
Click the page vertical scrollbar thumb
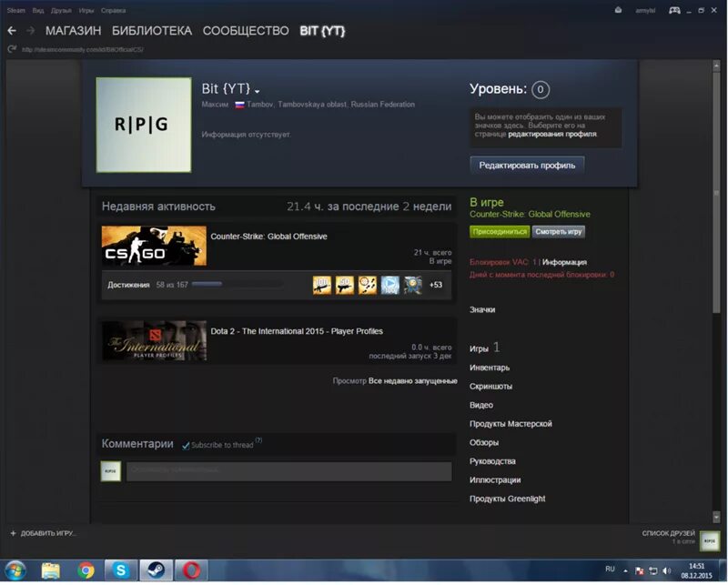pyautogui.click(x=716, y=193)
